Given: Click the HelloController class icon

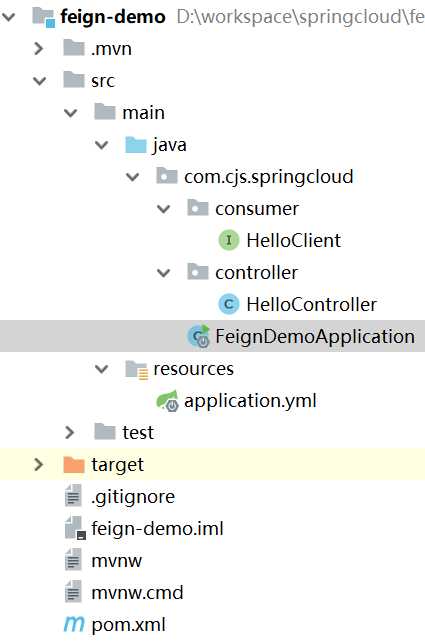Looking at the screenshot, I should click(229, 304).
